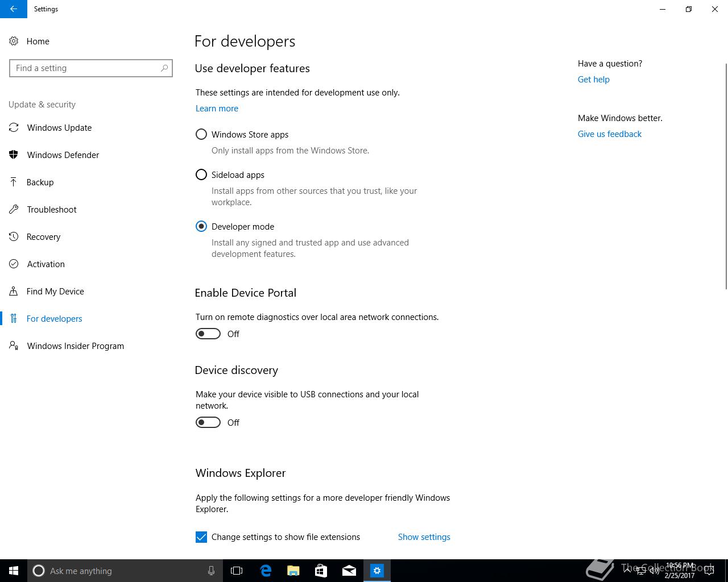Click the Find a setting search box

tap(91, 68)
